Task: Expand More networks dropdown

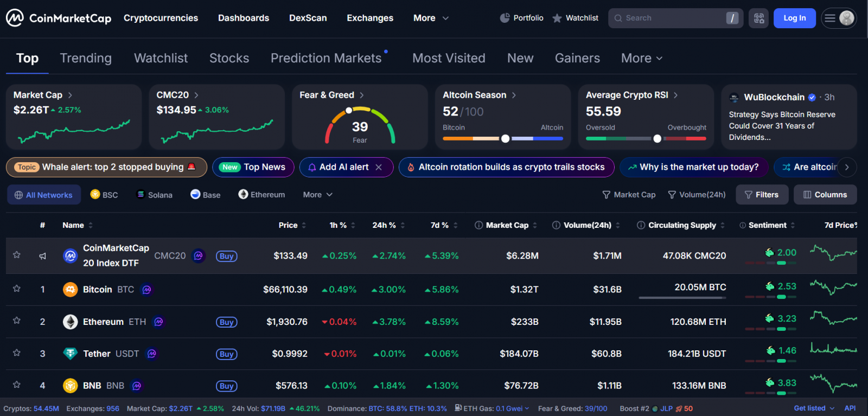Action: [x=318, y=195]
